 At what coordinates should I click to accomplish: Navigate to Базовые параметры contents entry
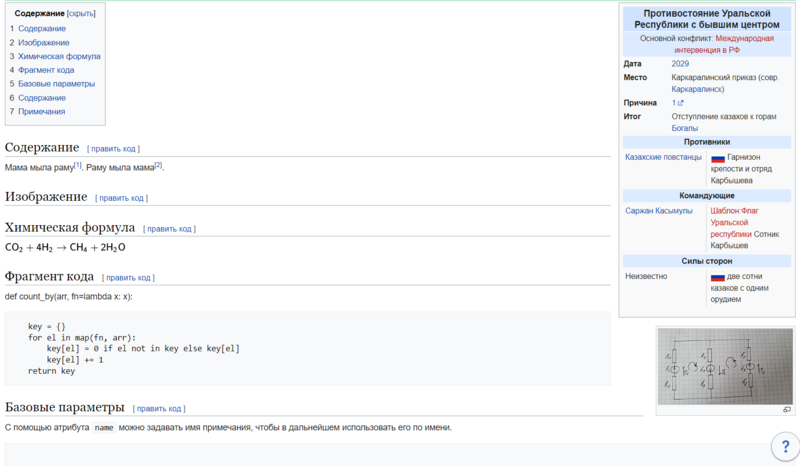tap(55, 84)
